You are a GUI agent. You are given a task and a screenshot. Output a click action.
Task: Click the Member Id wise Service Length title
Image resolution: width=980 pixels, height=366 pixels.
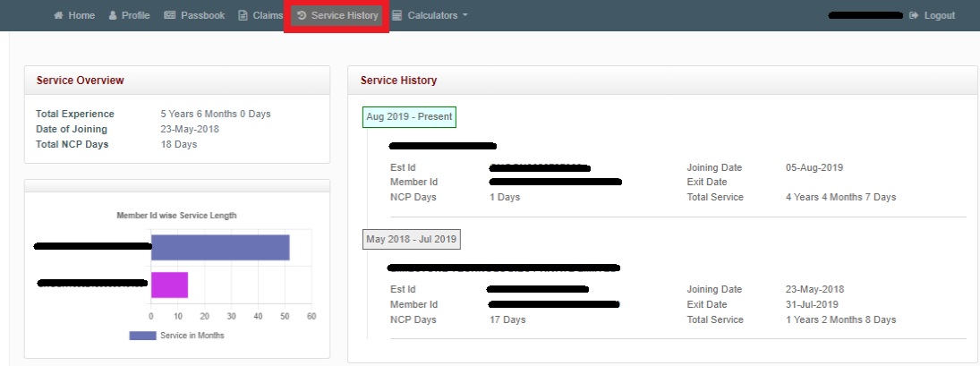click(176, 216)
